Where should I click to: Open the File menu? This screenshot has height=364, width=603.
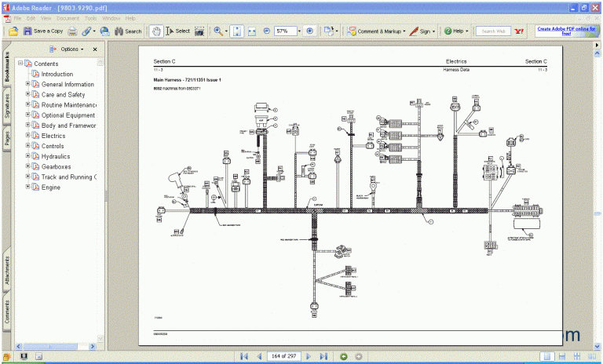[18, 18]
